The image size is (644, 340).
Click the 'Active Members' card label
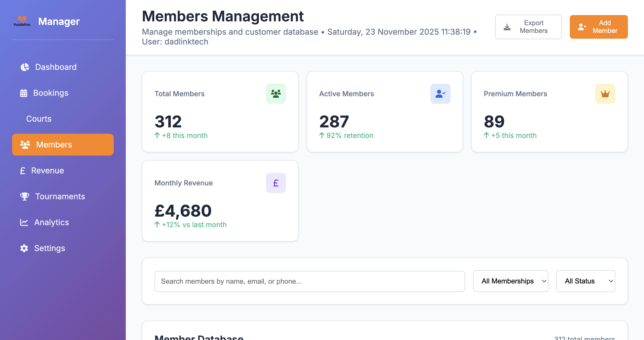tap(346, 94)
